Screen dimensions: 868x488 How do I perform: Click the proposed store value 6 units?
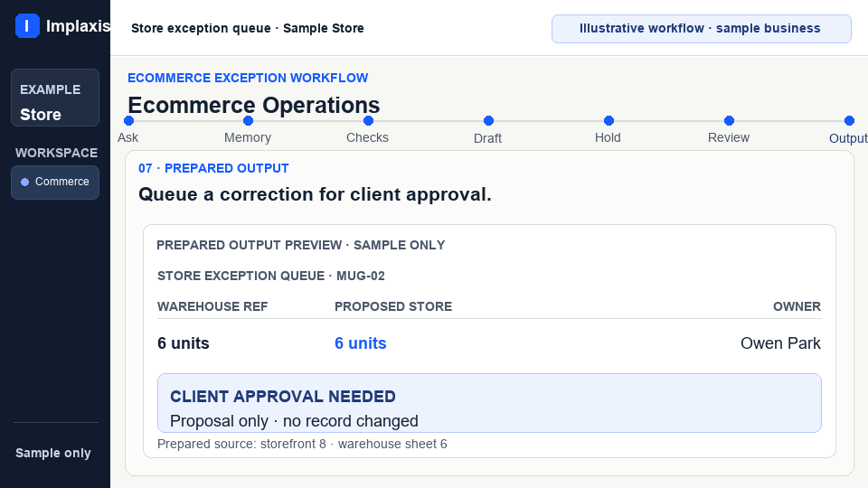pyautogui.click(x=361, y=343)
